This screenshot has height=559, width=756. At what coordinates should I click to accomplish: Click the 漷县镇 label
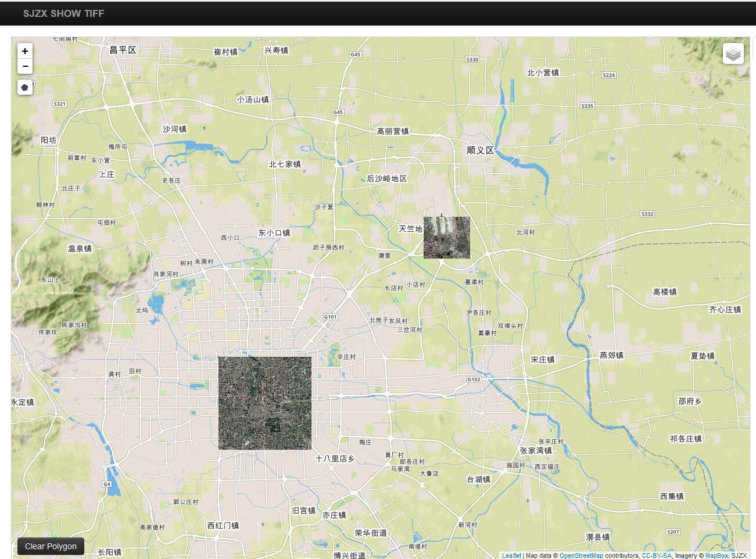pyautogui.click(x=598, y=537)
